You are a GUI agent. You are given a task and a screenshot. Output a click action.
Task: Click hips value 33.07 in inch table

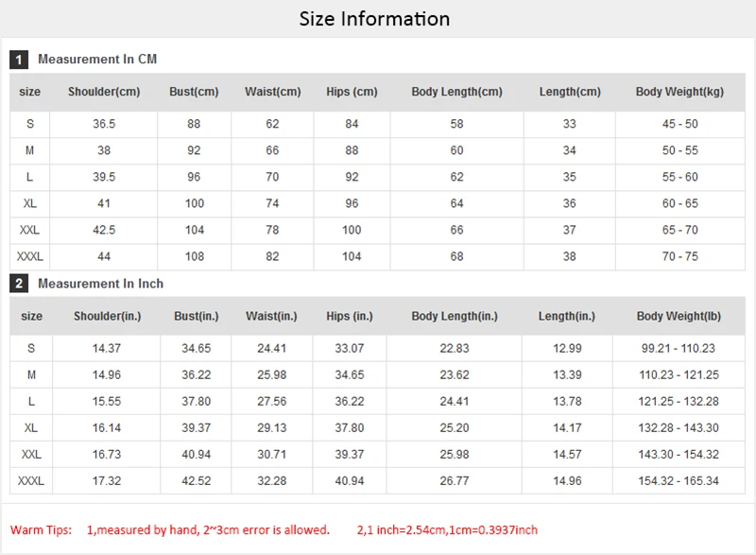point(350,348)
